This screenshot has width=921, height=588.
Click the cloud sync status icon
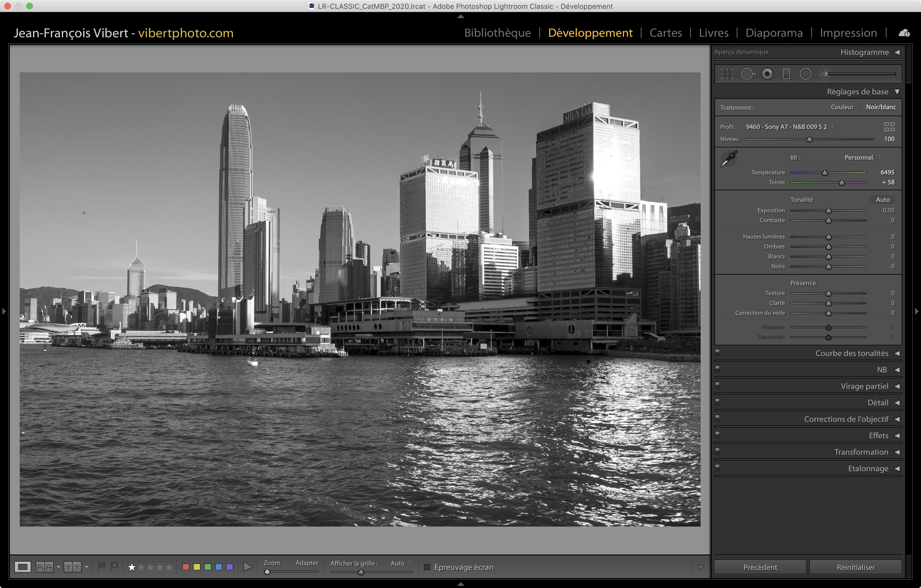(904, 33)
